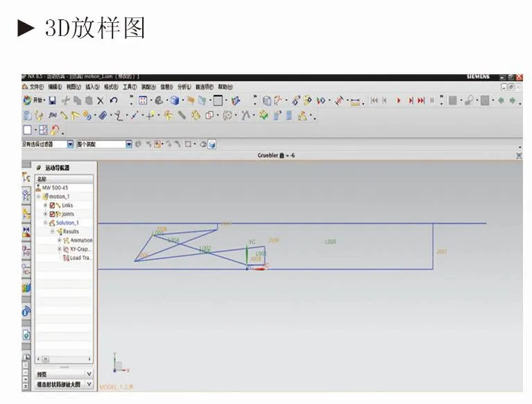Expand the Links tree node

[x=45, y=205]
